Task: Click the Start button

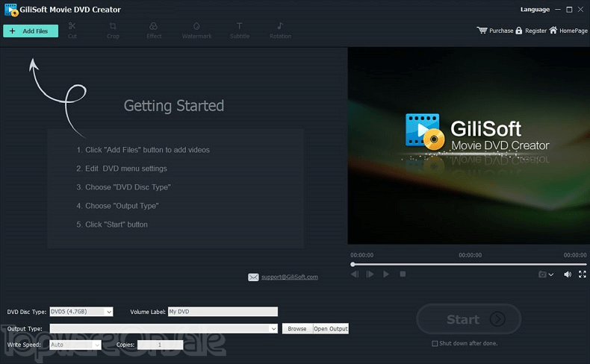Action: coord(468,319)
